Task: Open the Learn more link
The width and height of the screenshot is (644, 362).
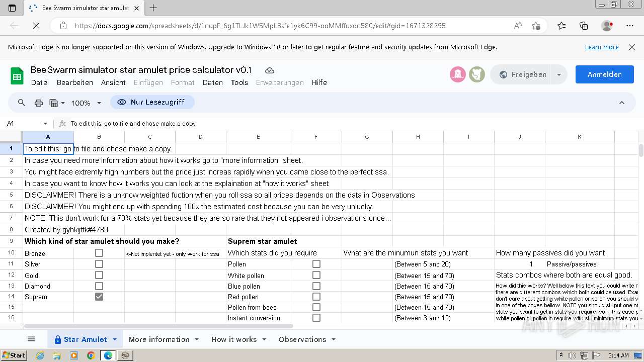Action: (x=602, y=47)
